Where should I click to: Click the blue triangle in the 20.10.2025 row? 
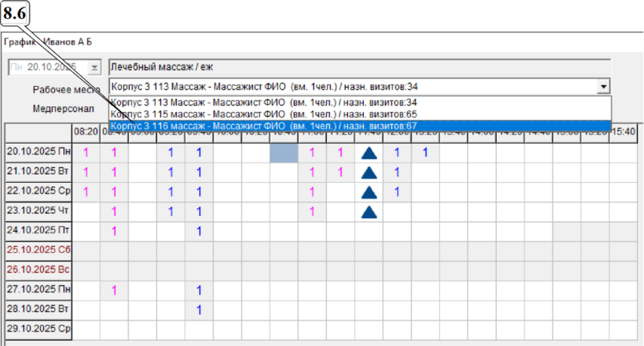pyautogui.click(x=368, y=153)
